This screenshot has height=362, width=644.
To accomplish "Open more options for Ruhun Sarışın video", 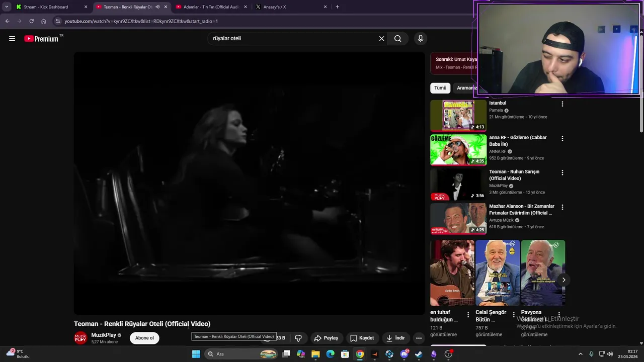I will pos(562,172).
